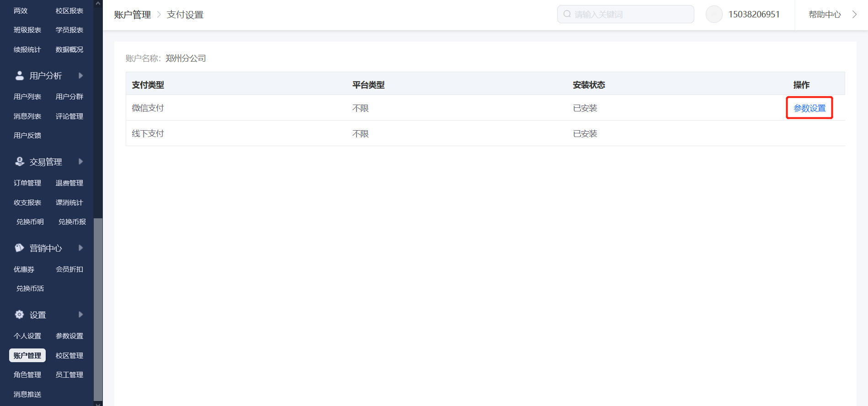Screen dimensions: 868x406
Task: Open 个人设置 in sidebar
Action: tap(27, 336)
